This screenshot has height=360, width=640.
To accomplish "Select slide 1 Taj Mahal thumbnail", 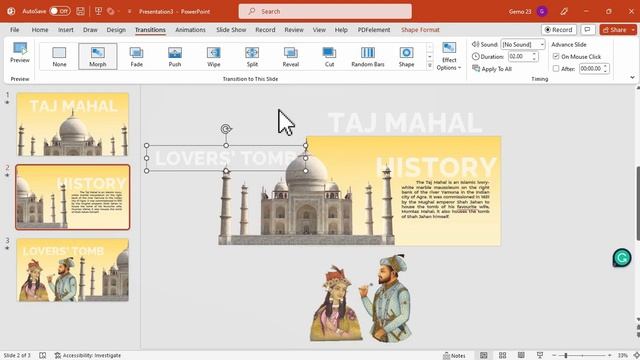I will [x=73, y=124].
